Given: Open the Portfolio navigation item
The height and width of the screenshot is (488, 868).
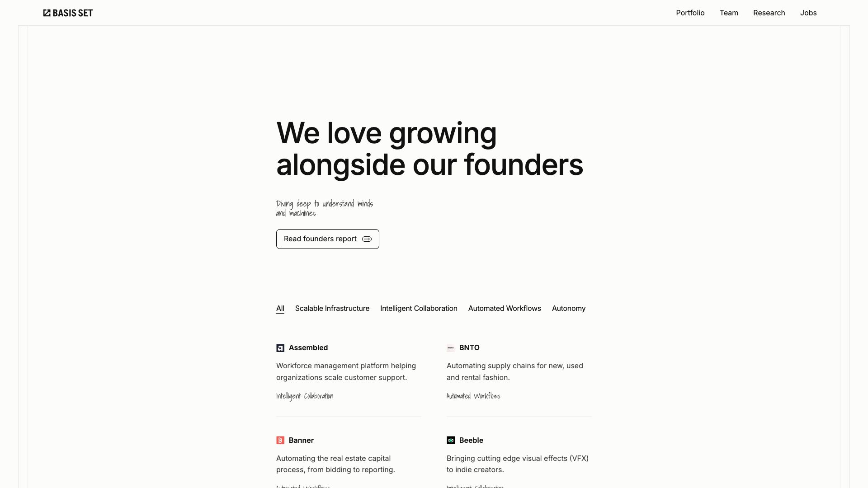Looking at the screenshot, I should 690,13.
